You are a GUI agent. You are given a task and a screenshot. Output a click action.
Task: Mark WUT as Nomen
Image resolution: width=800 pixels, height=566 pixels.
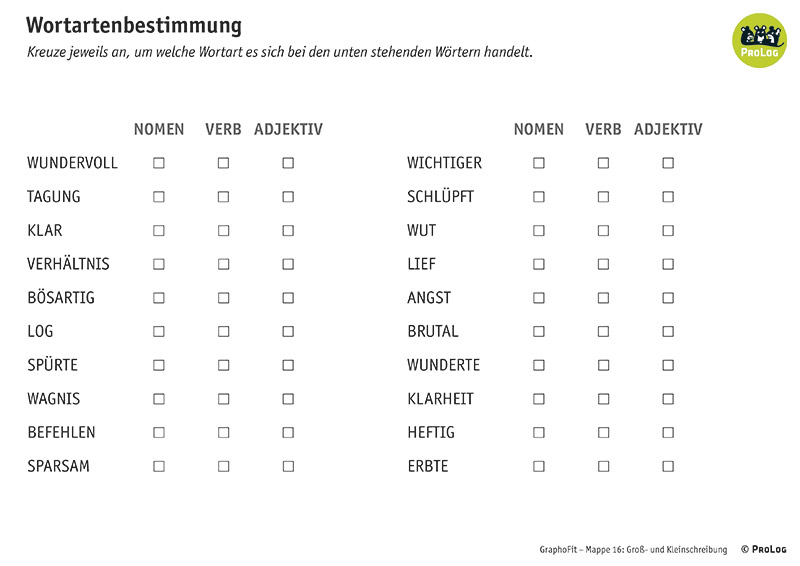(539, 230)
